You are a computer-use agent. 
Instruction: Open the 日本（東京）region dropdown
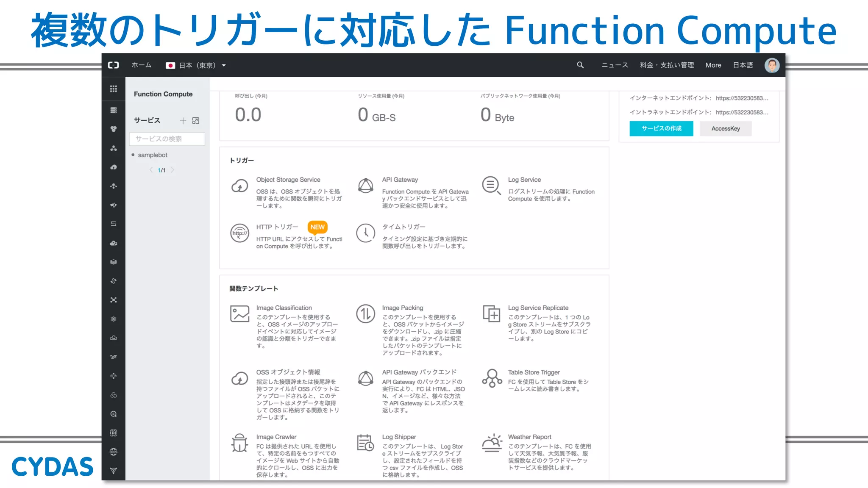pos(196,65)
